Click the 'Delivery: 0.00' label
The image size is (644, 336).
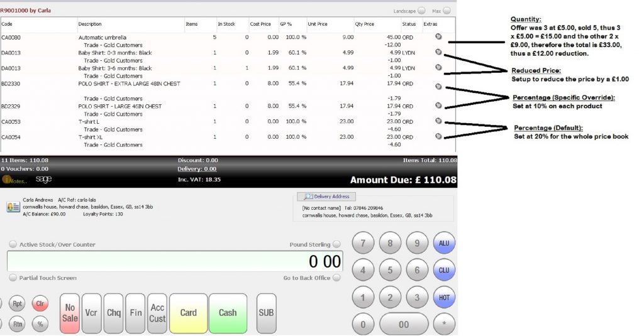(x=197, y=168)
